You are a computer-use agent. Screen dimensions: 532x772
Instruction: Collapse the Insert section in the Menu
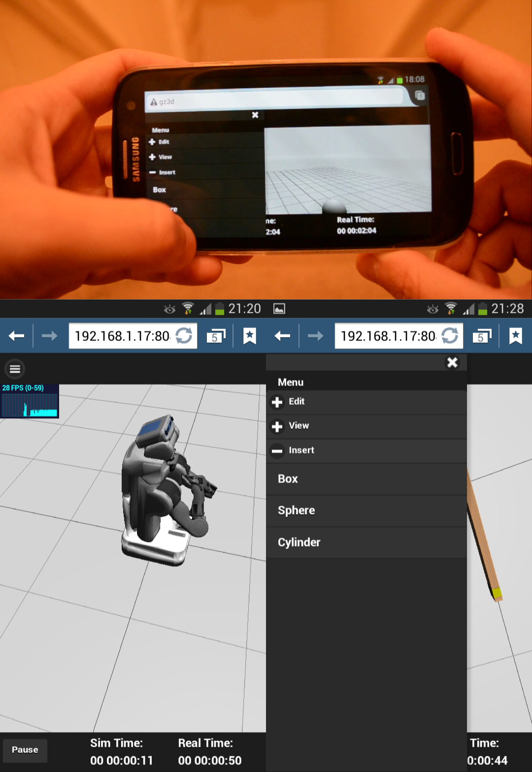pyautogui.click(x=300, y=450)
